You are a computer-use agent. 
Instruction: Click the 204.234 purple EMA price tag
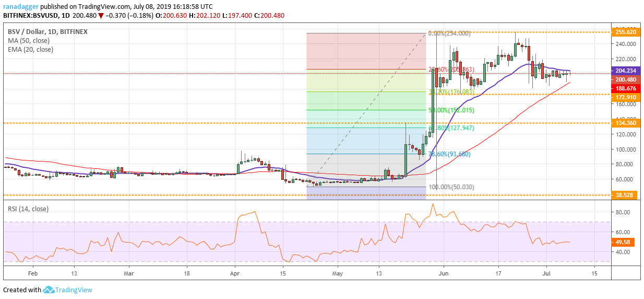626,71
